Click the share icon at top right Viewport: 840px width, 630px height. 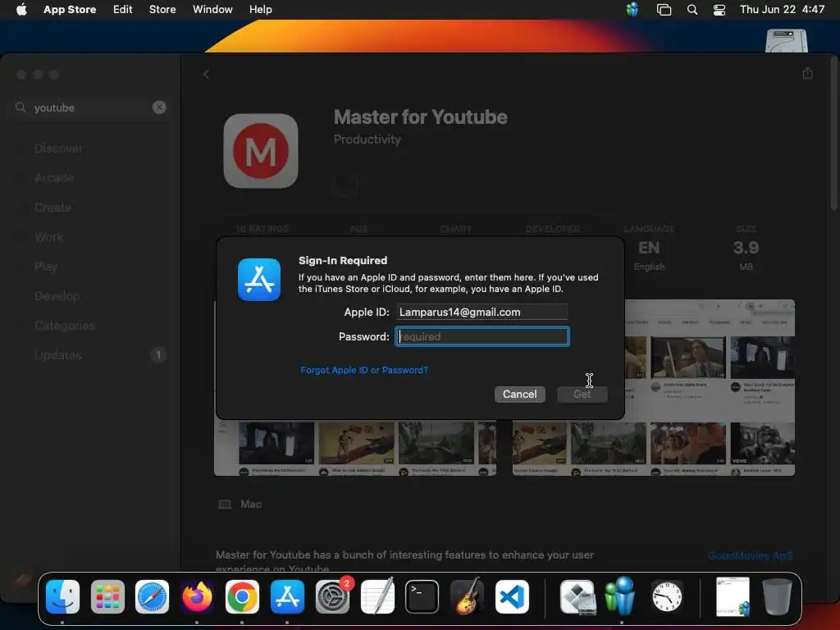click(x=807, y=74)
